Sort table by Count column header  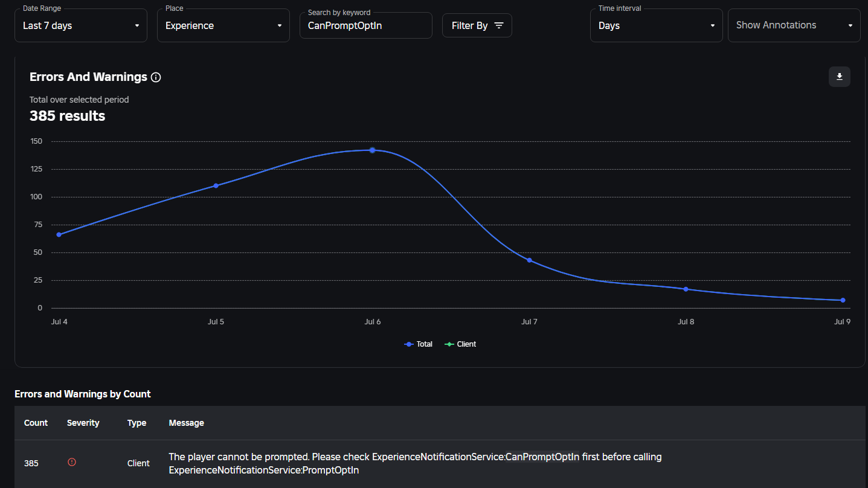pos(36,423)
